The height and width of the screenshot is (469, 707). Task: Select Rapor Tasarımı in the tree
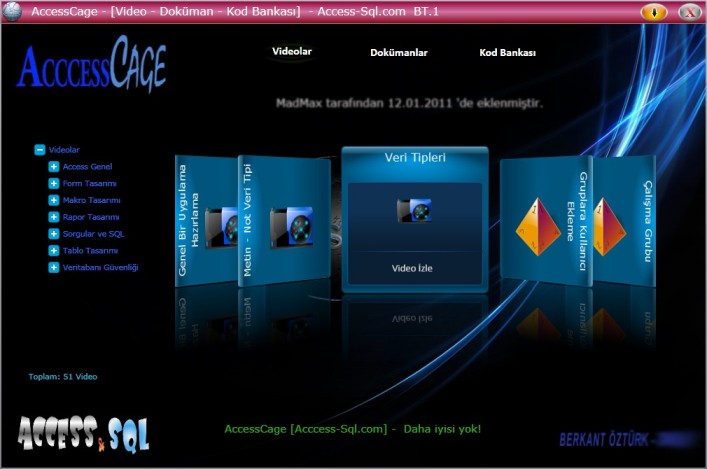coord(91,217)
